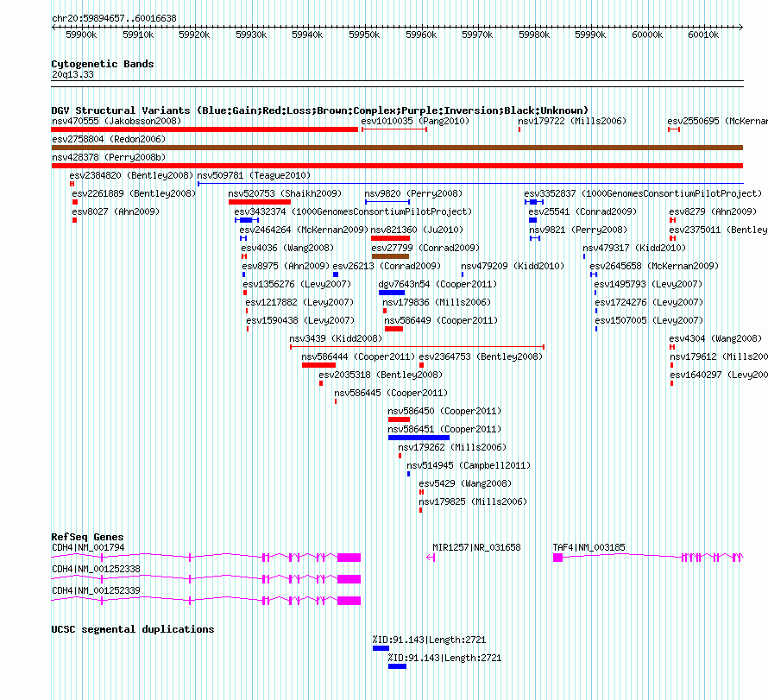Click the chr20:59894657..60016638 coordinates text
The width and height of the screenshot is (768, 700).
pos(114,18)
